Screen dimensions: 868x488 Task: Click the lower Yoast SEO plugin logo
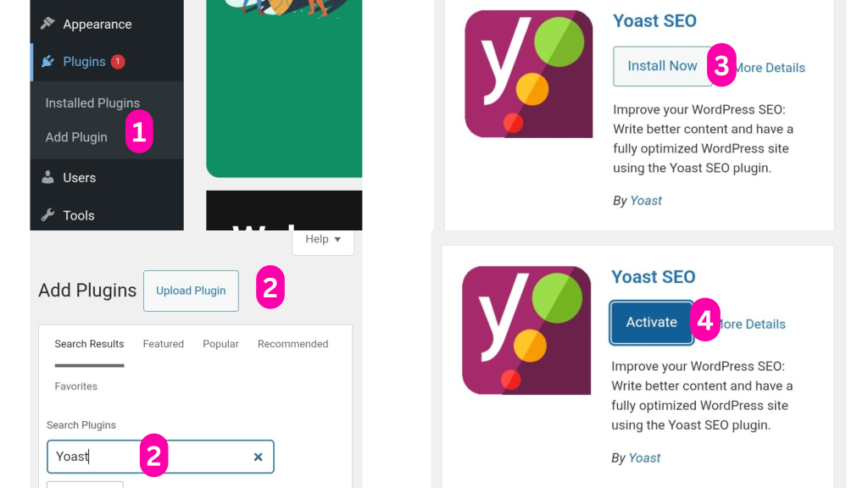(526, 330)
